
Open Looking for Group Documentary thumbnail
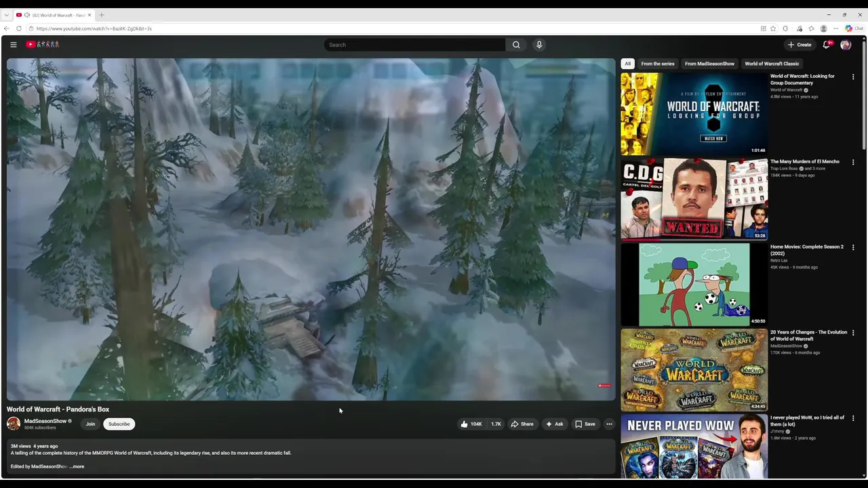point(694,114)
